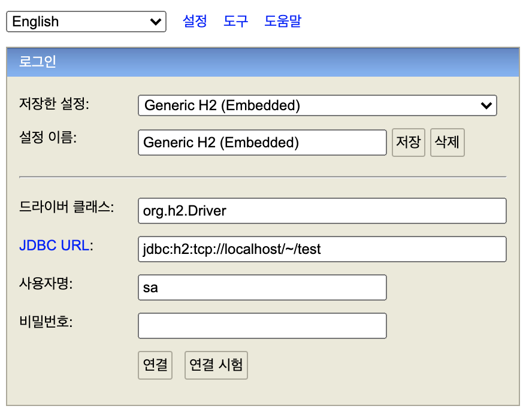Click the 비밀번호: label
The width and height of the screenshot is (532, 418).
[46, 322]
